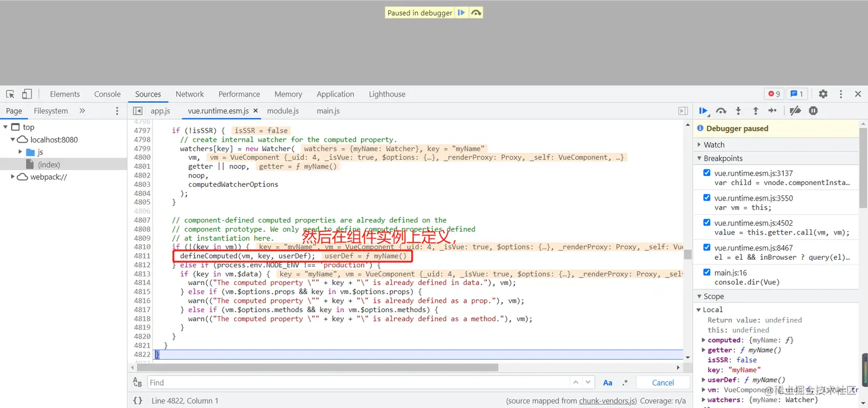Viewport: 868px width, 408px height.
Task: Uncheck breakpoint vue.runtime.esm.js:4502
Action: click(x=707, y=222)
